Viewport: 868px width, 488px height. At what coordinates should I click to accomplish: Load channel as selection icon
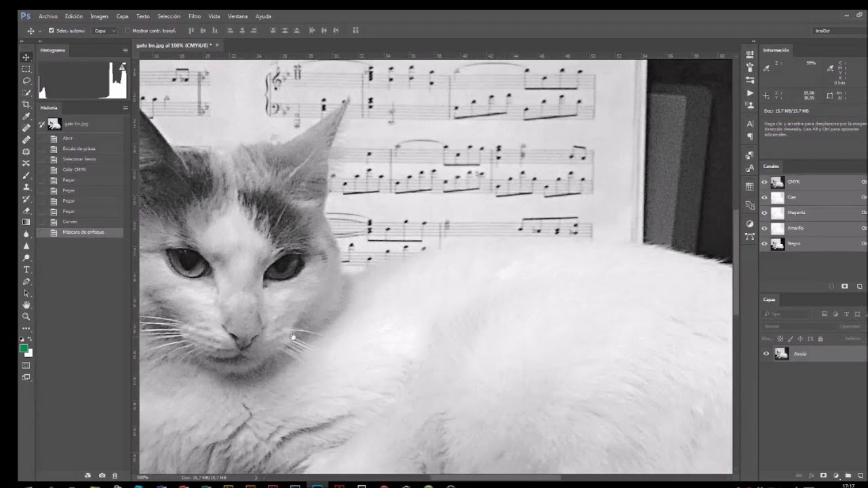pos(832,287)
